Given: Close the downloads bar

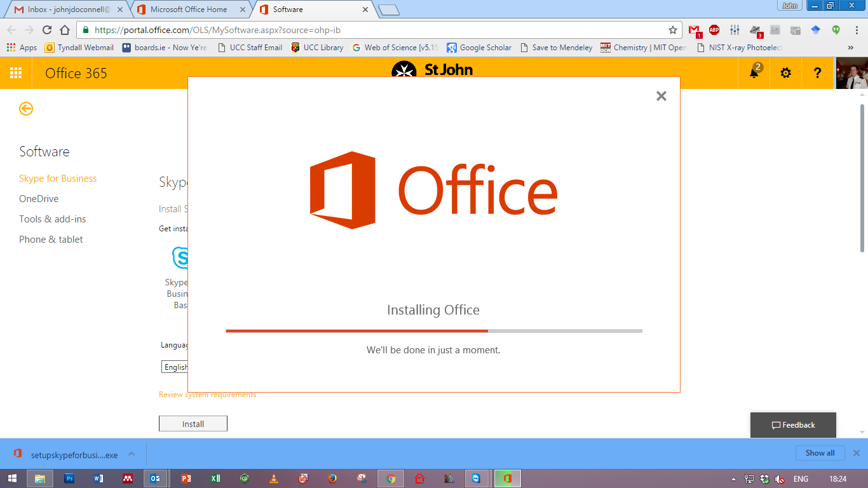Looking at the screenshot, I should click(x=856, y=453).
